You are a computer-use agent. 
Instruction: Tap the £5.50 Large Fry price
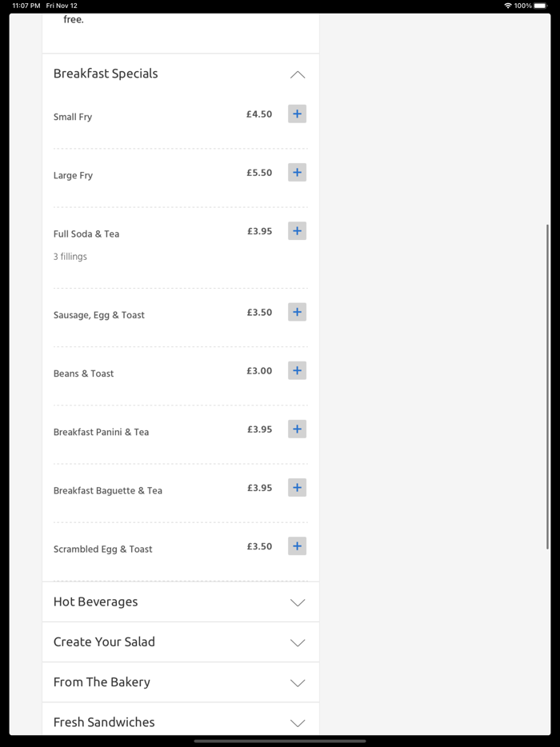259,173
